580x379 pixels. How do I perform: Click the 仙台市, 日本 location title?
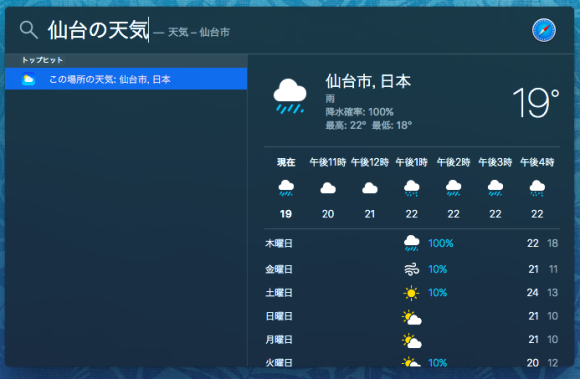pyautogui.click(x=368, y=81)
